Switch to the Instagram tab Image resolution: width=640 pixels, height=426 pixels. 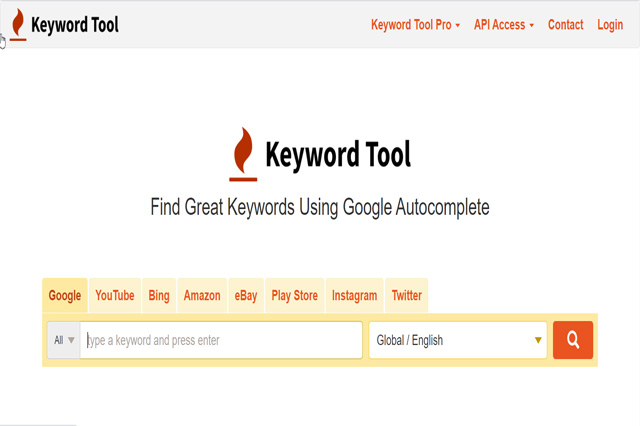pos(355,296)
